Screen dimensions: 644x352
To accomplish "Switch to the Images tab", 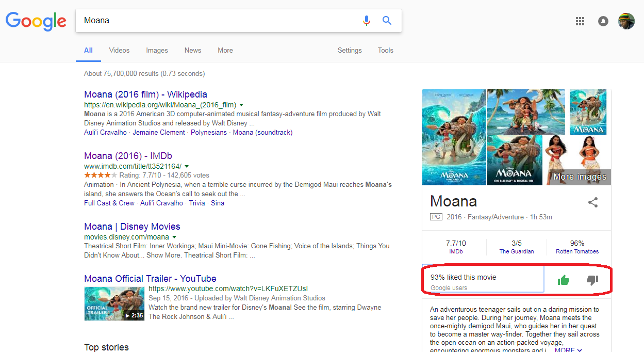I will (x=157, y=50).
